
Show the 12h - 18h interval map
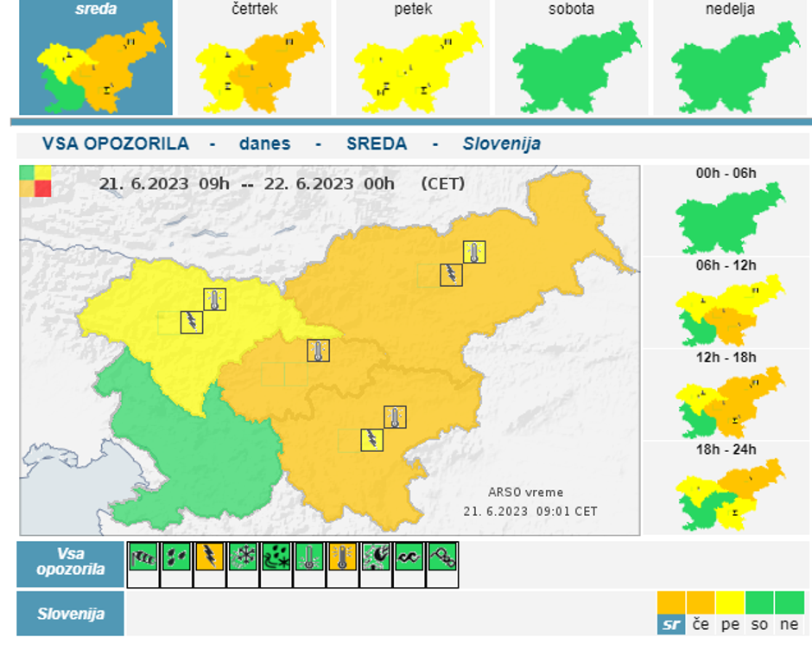[x=726, y=395]
